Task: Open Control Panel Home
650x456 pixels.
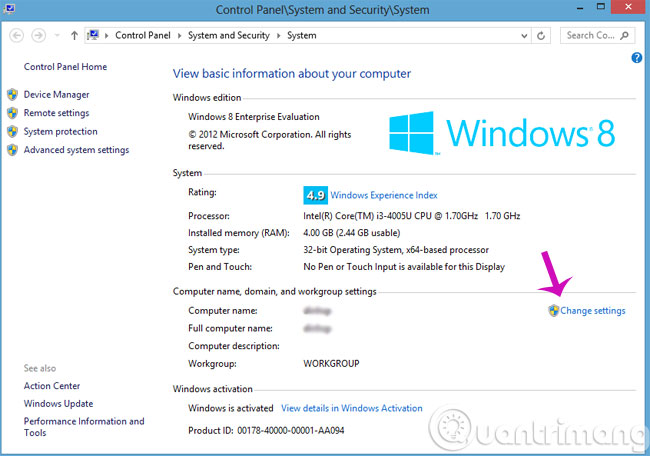Action: pos(65,67)
